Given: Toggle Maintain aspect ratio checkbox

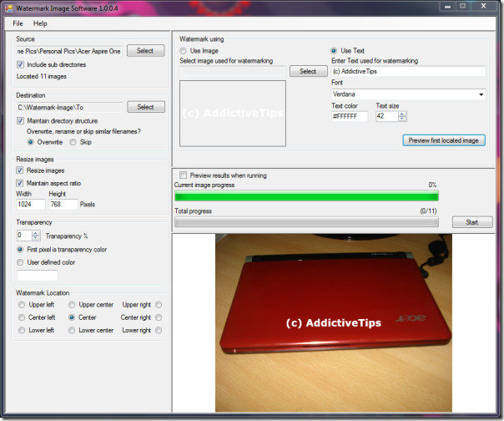Looking at the screenshot, I should pyautogui.click(x=19, y=183).
